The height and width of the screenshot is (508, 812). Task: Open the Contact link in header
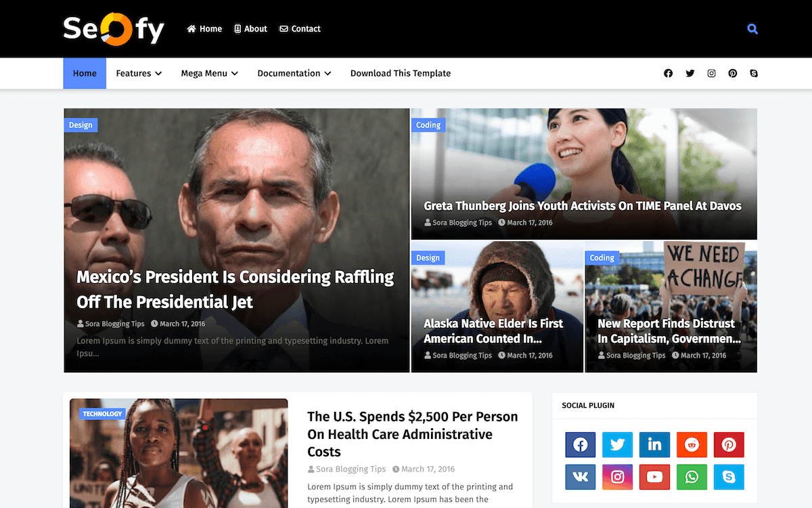300,29
